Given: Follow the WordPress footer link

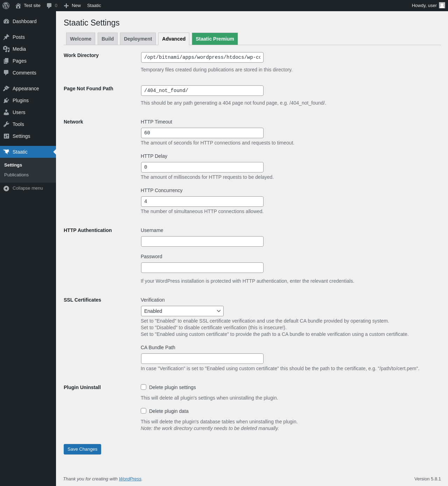Looking at the screenshot, I should (x=130, y=479).
